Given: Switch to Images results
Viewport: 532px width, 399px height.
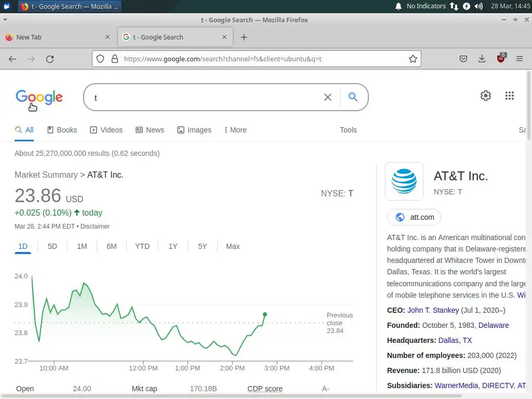Looking at the screenshot, I should click(194, 130).
